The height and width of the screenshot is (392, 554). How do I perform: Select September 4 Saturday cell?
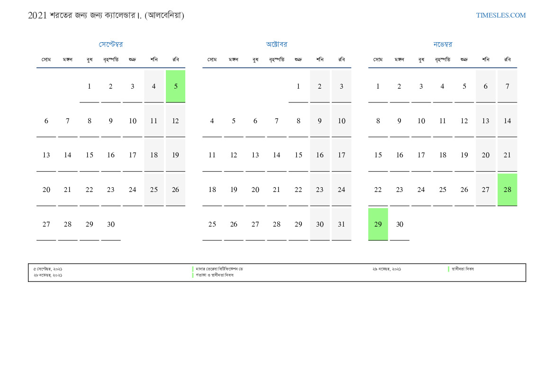(x=154, y=86)
